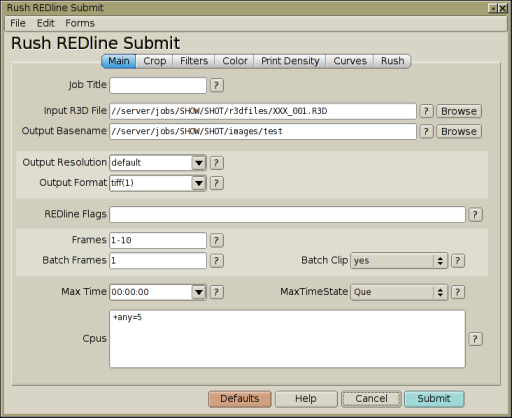Switch to the Curves tab
Viewport: 512px width, 418px height.
pos(350,61)
